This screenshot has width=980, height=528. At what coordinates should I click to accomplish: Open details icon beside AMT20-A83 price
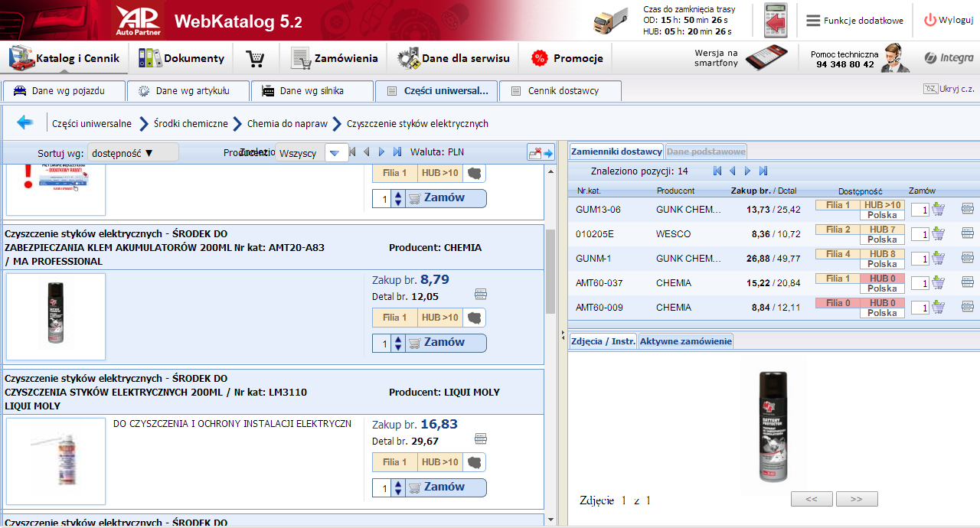[x=481, y=294]
